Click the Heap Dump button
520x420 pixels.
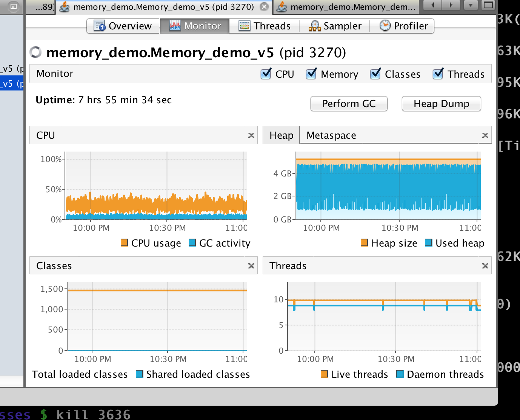coord(442,104)
